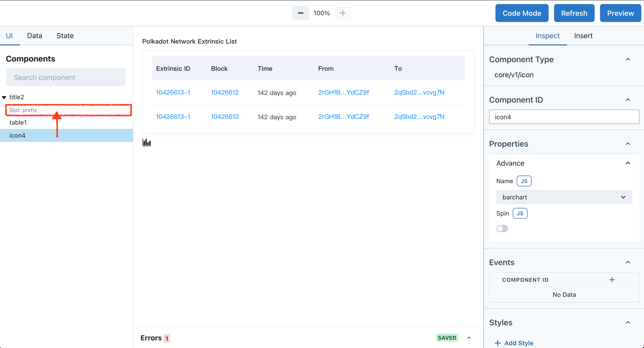
Task: Expand the Errors panel chevron
Action: (x=469, y=338)
